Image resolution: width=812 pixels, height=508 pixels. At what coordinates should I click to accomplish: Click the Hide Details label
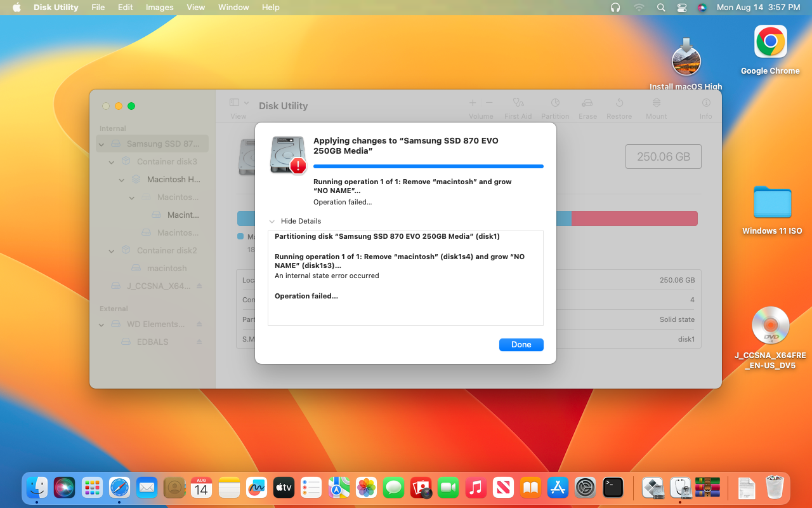coord(301,221)
